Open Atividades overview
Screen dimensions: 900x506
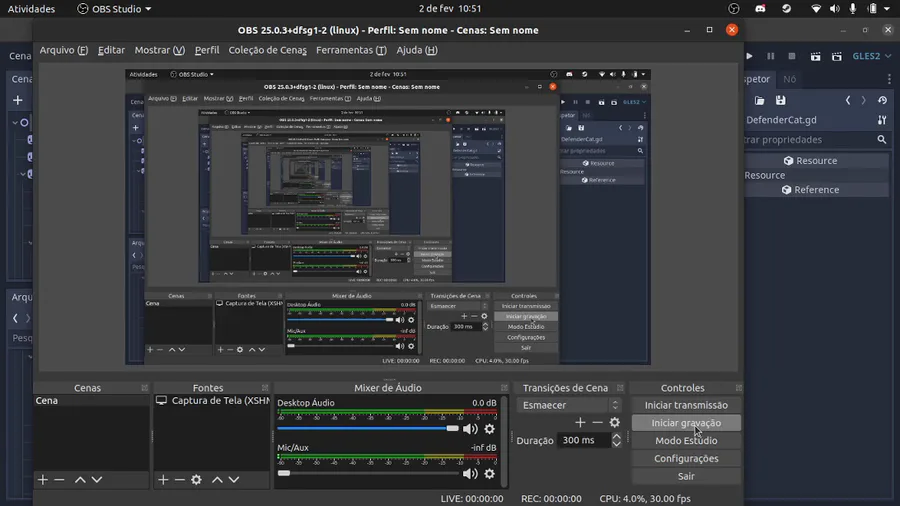pos(31,9)
